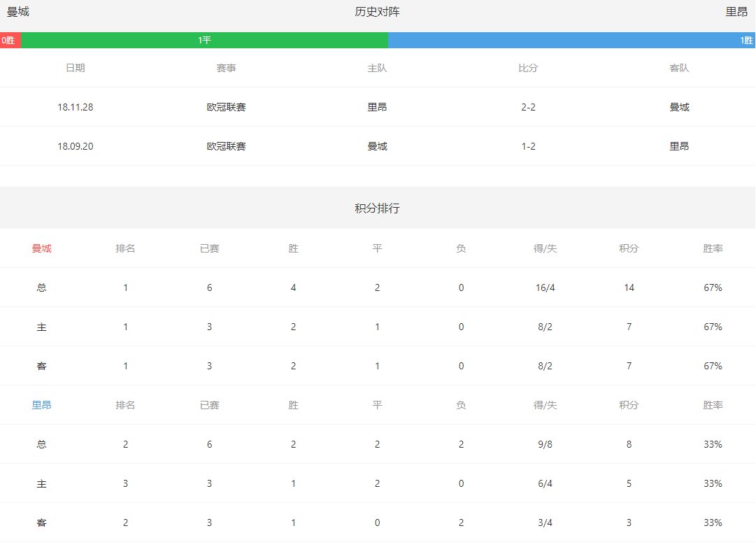Click the red 0胜 bar segment
The width and height of the screenshot is (756, 554).
pyautogui.click(x=10, y=40)
